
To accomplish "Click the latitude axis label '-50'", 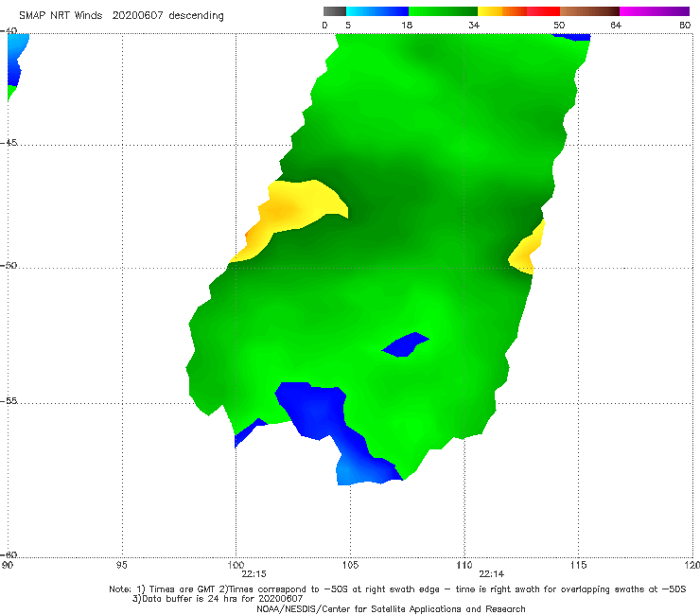I will (x=9, y=265).
